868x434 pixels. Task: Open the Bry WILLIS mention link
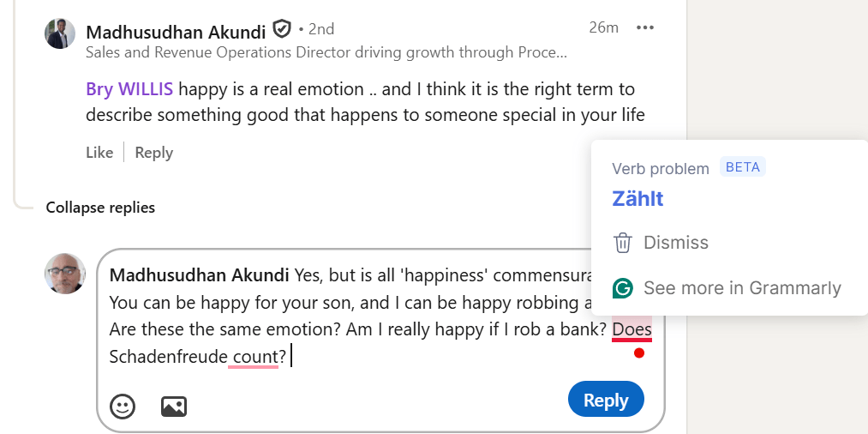pos(129,89)
